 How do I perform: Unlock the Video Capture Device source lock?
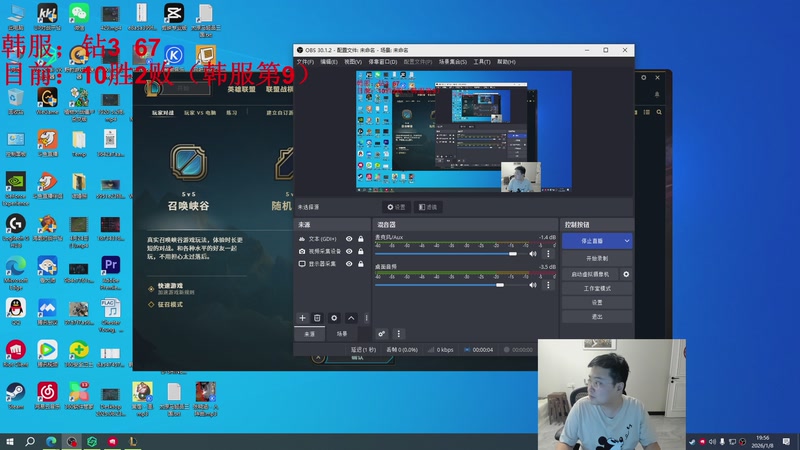click(361, 251)
